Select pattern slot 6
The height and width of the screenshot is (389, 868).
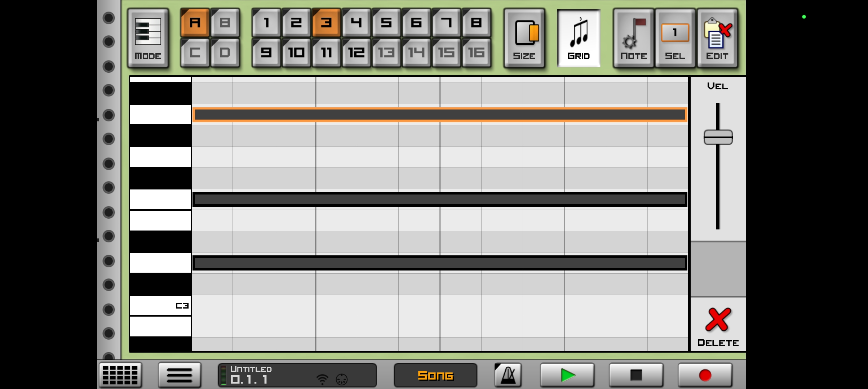[x=416, y=23]
